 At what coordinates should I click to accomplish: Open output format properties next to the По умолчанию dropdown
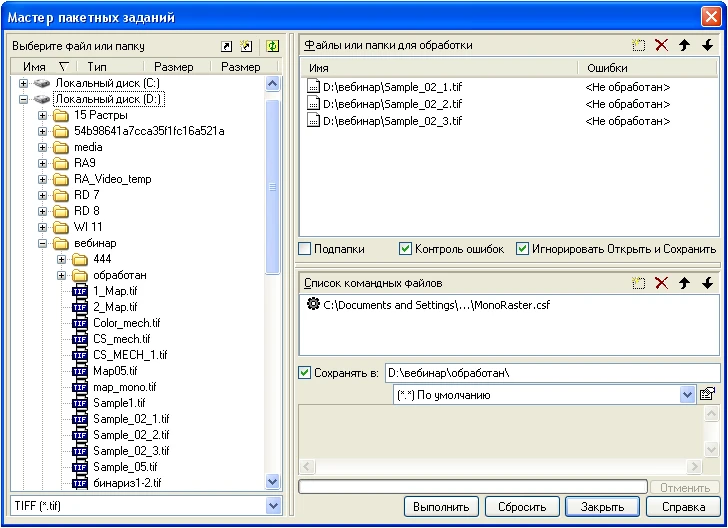pyautogui.click(x=707, y=395)
